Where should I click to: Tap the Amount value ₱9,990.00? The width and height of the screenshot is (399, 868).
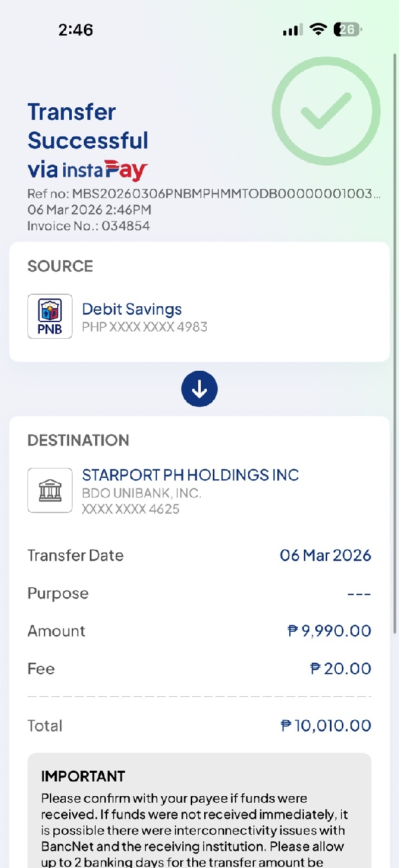[329, 631]
